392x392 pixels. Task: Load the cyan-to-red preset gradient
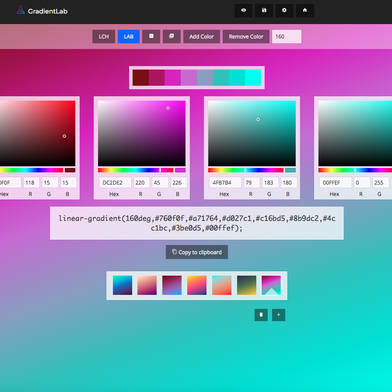point(222,285)
